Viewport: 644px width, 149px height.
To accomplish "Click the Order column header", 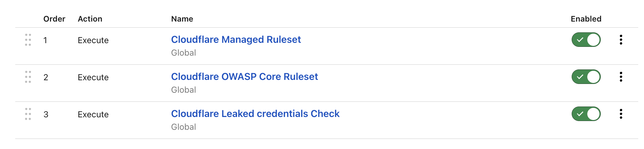I will pyautogui.click(x=54, y=19).
